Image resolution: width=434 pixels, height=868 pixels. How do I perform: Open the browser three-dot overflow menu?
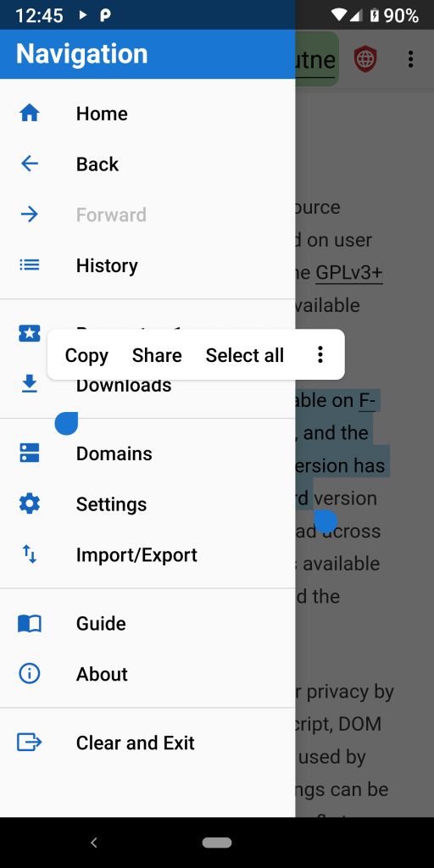click(410, 58)
